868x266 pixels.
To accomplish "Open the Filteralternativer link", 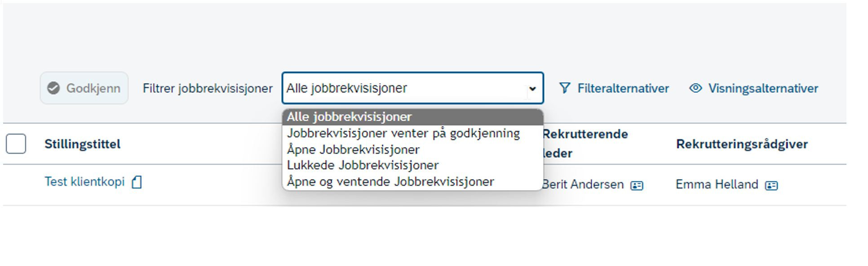I will [x=623, y=88].
